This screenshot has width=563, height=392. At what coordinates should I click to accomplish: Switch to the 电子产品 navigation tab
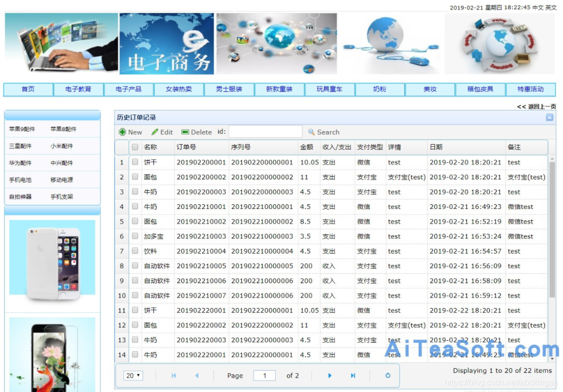click(128, 89)
